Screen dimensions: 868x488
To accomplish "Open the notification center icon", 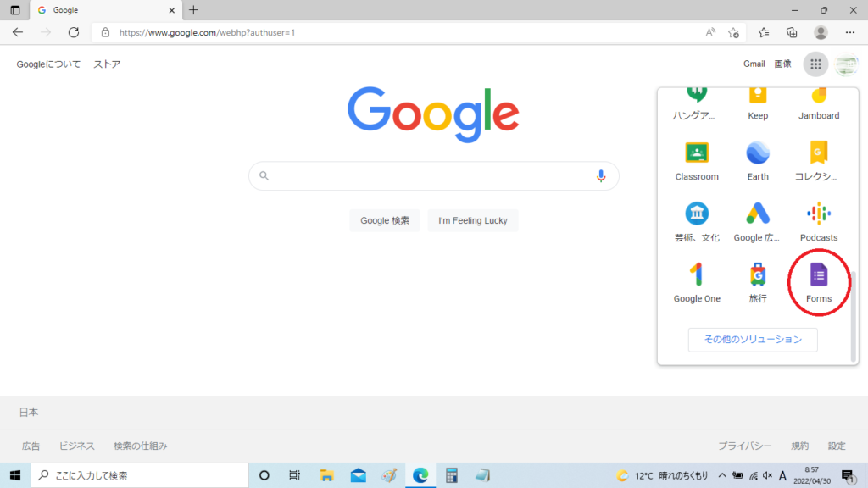I will (848, 475).
